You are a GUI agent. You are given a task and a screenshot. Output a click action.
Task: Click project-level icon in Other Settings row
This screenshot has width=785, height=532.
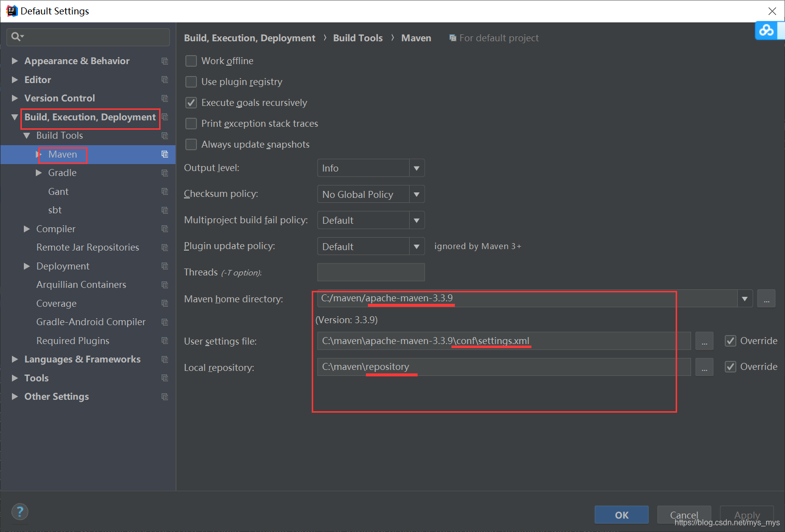pyautogui.click(x=165, y=397)
